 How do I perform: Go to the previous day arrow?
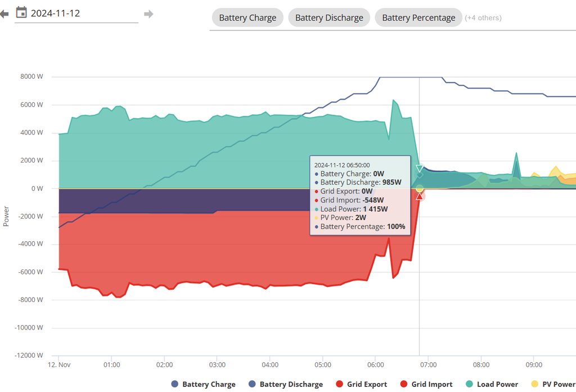[4, 13]
